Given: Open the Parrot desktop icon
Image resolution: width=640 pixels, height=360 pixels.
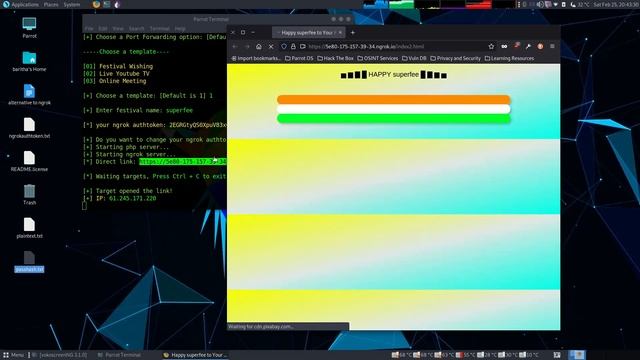Looking at the screenshot, I should coord(29,27).
